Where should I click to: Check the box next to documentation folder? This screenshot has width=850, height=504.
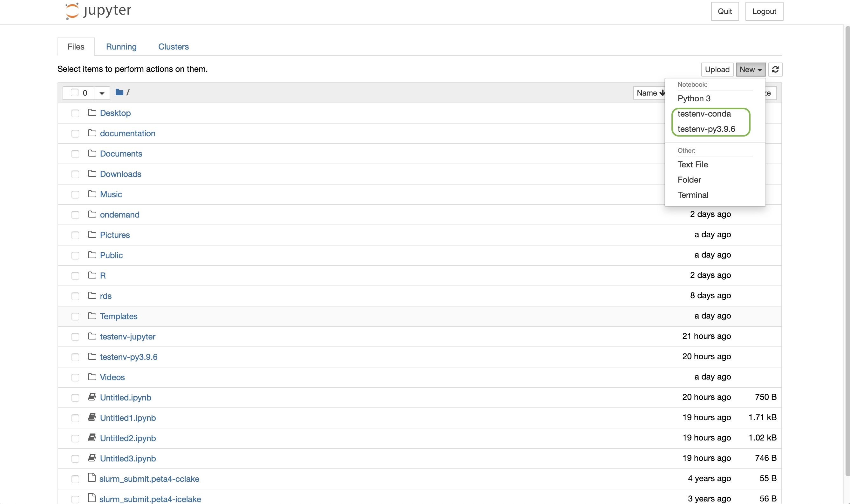pyautogui.click(x=75, y=133)
